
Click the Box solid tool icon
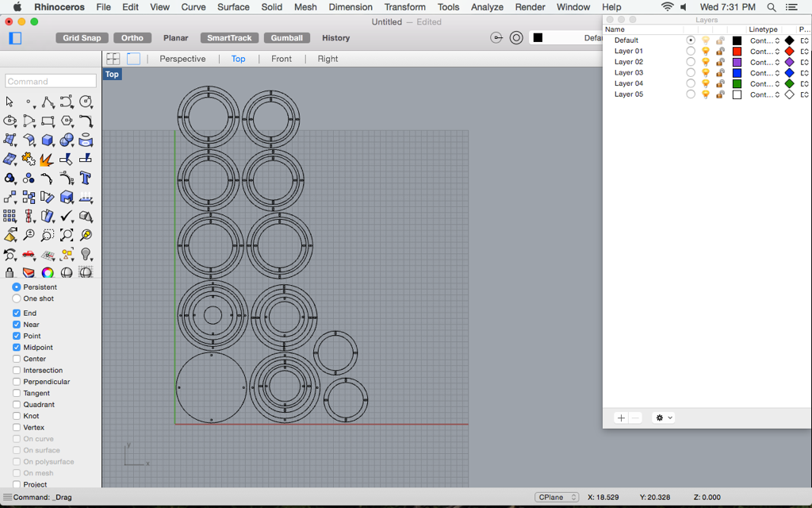coord(48,140)
